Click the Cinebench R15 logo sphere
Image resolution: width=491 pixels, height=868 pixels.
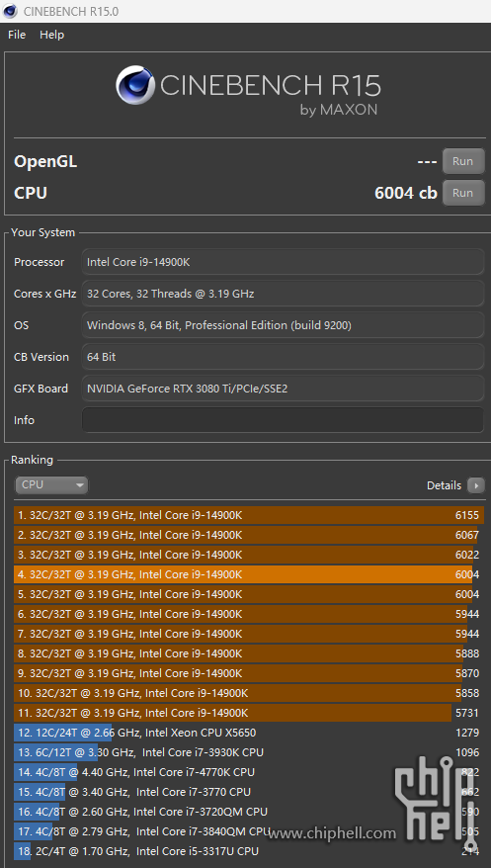coord(135,85)
